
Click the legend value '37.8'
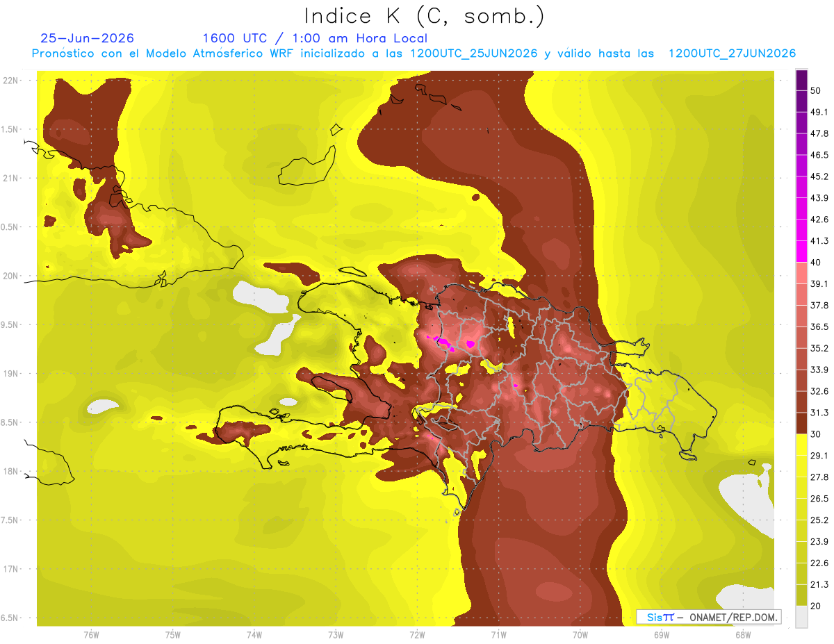(819, 305)
